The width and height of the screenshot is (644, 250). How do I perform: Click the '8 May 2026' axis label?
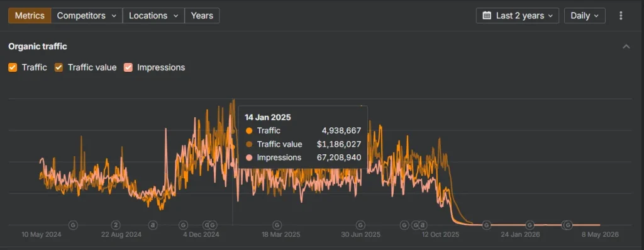click(x=599, y=235)
